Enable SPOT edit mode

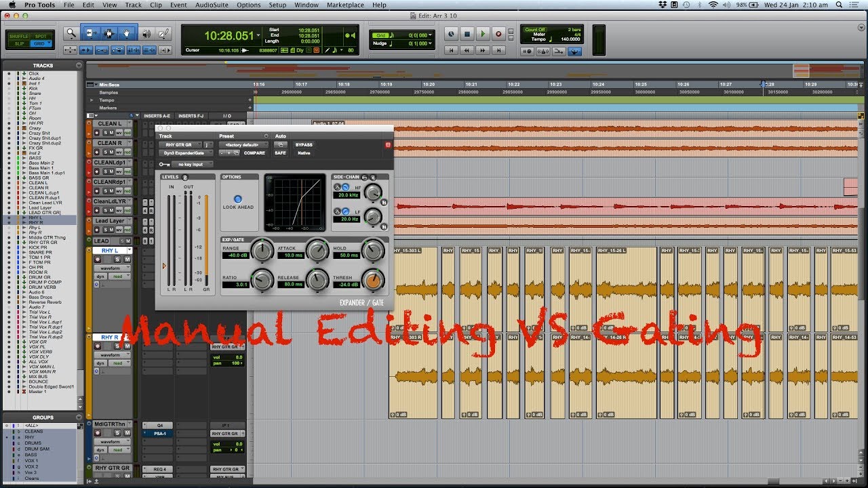[41, 36]
